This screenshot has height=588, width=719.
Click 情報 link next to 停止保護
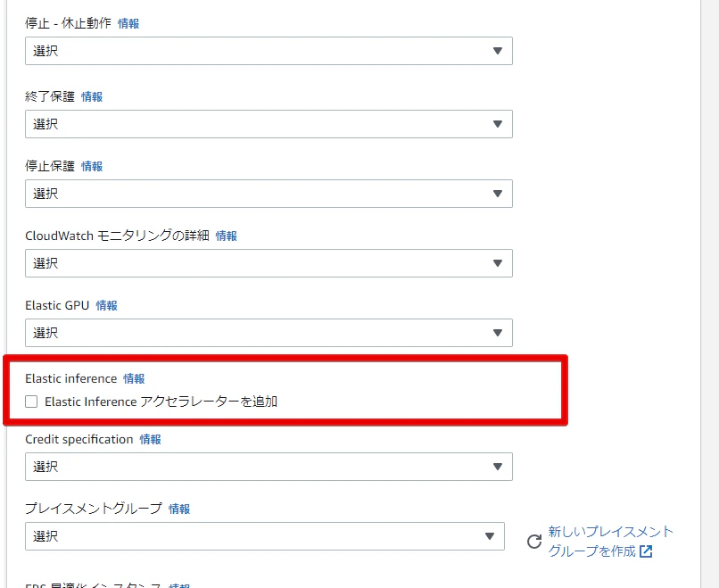click(x=92, y=166)
